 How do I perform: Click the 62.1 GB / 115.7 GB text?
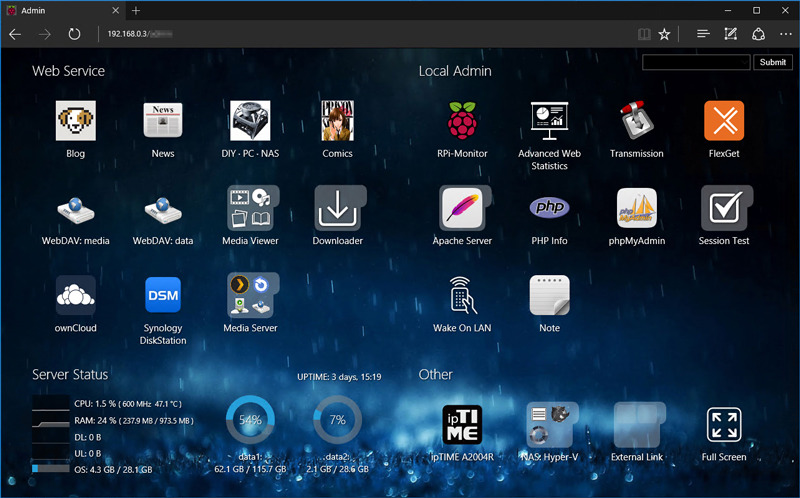(250, 469)
